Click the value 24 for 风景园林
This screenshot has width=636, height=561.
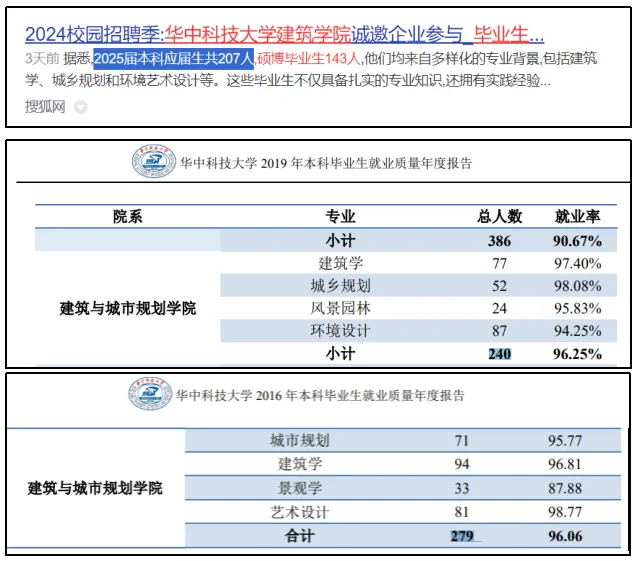click(x=499, y=309)
